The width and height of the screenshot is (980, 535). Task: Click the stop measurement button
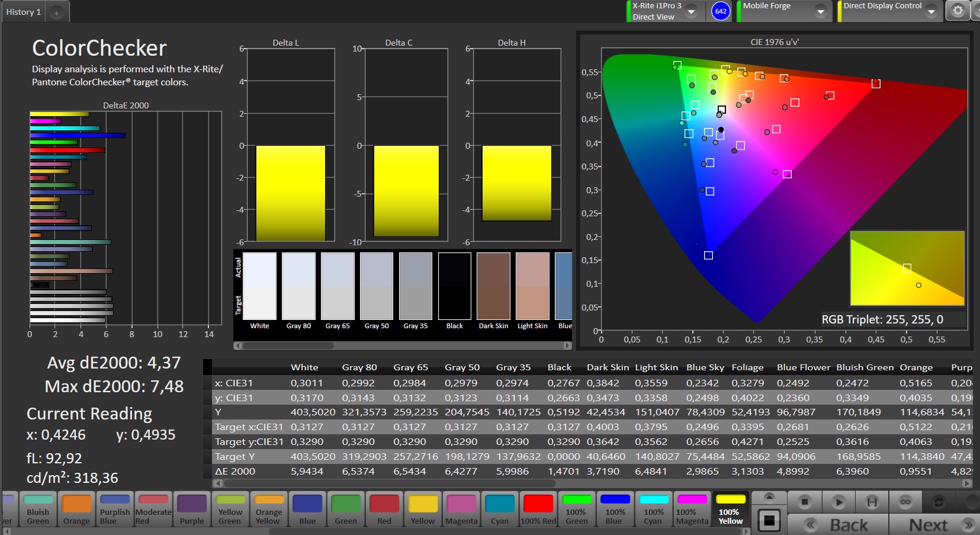point(804,502)
